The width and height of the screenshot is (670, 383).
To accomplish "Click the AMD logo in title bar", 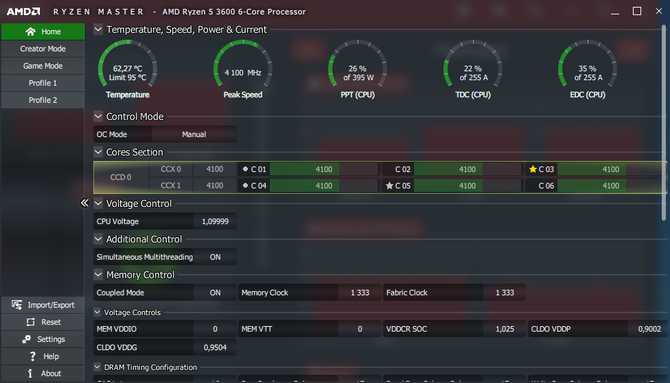I will point(24,12).
